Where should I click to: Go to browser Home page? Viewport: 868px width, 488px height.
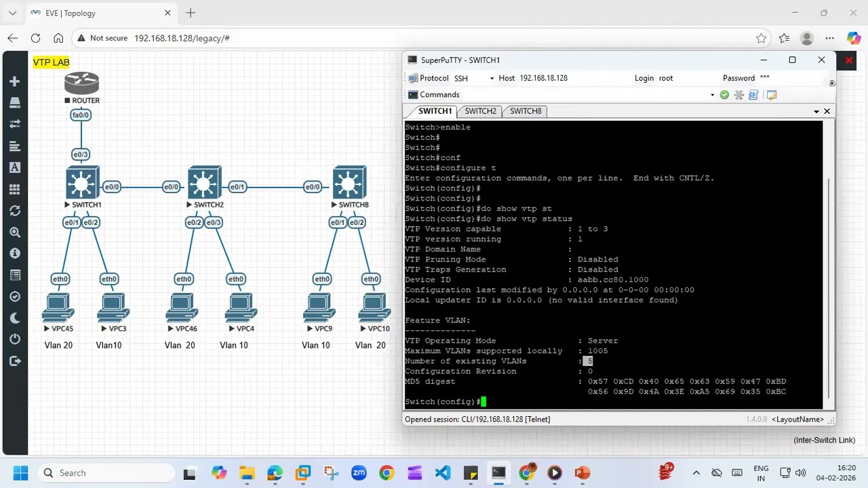tap(58, 39)
